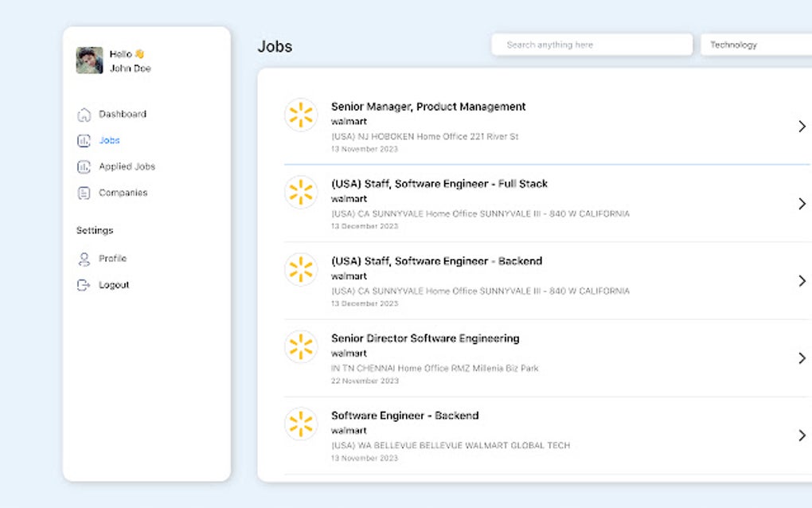Viewport: 812px width, 508px height.
Task: Click Walmart logo on Full Stack job
Action: click(301, 192)
